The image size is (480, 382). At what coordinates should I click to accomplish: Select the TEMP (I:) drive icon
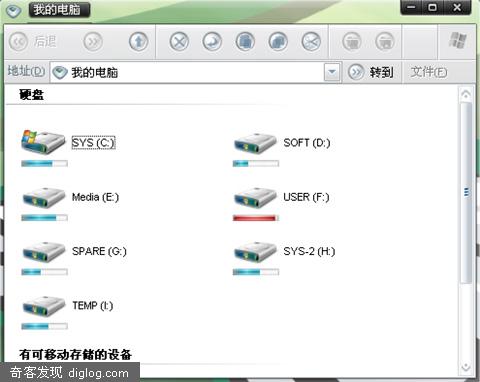[44, 306]
